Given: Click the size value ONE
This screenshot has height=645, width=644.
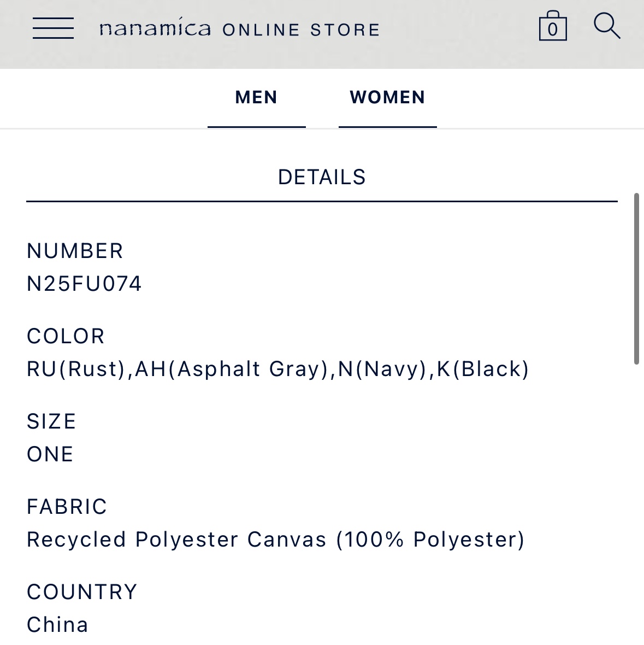Looking at the screenshot, I should (50, 454).
